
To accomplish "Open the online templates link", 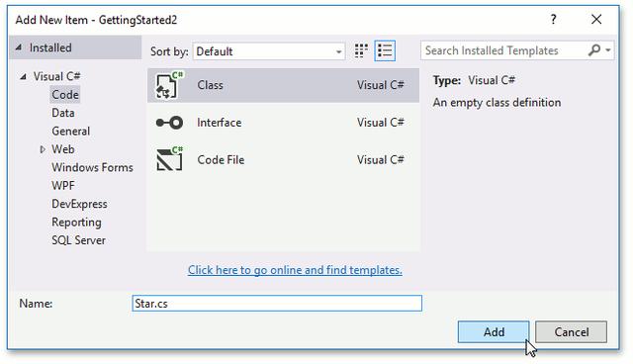I will click(295, 270).
